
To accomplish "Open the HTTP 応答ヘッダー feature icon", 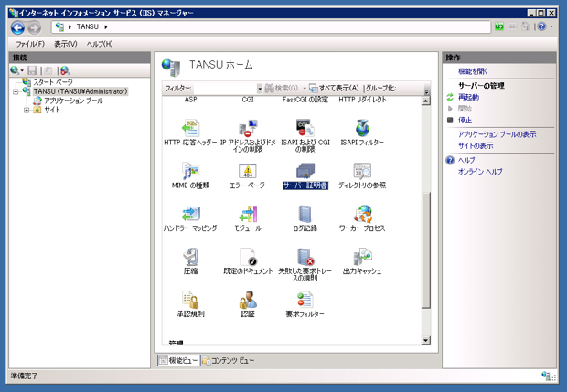I will pyautogui.click(x=190, y=128).
